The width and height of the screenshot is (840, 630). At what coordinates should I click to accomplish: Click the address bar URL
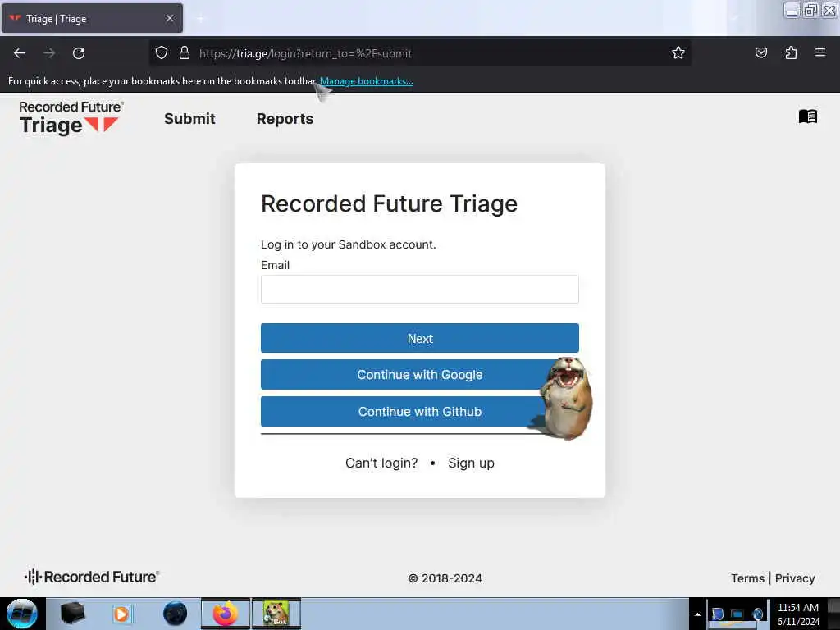[x=305, y=53]
